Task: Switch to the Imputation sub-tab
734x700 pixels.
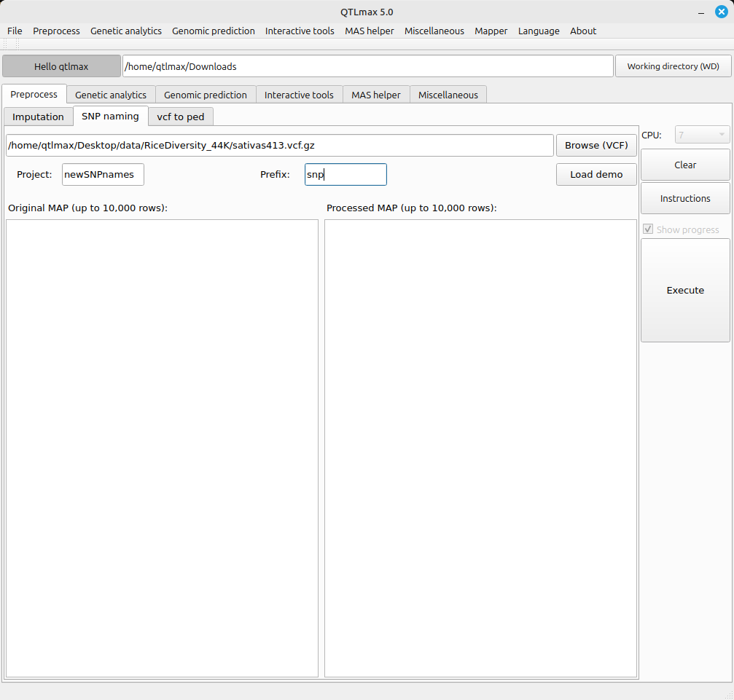Action: click(x=38, y=117)
